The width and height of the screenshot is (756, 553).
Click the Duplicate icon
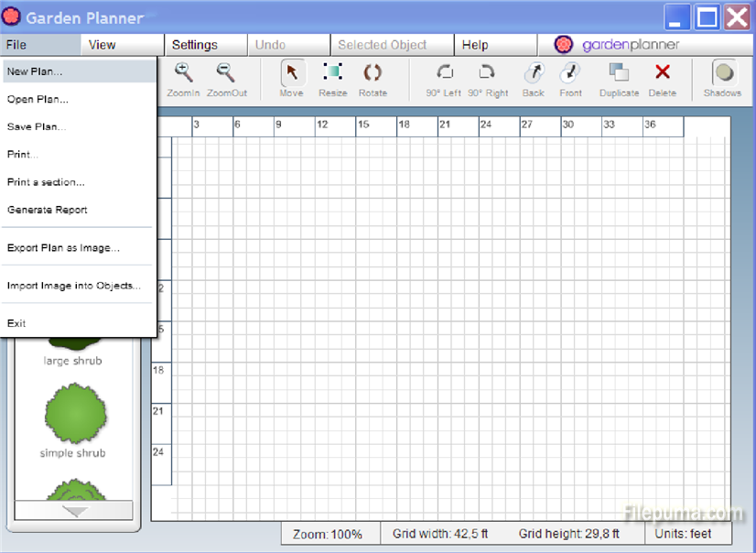tap(619, 74)
